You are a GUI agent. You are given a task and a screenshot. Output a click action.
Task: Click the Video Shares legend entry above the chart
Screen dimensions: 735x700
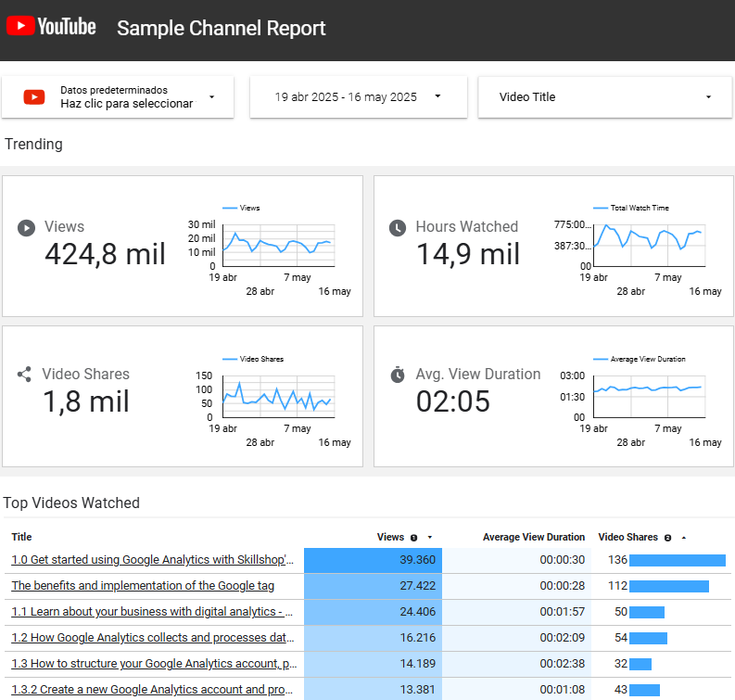click(253, 359)
